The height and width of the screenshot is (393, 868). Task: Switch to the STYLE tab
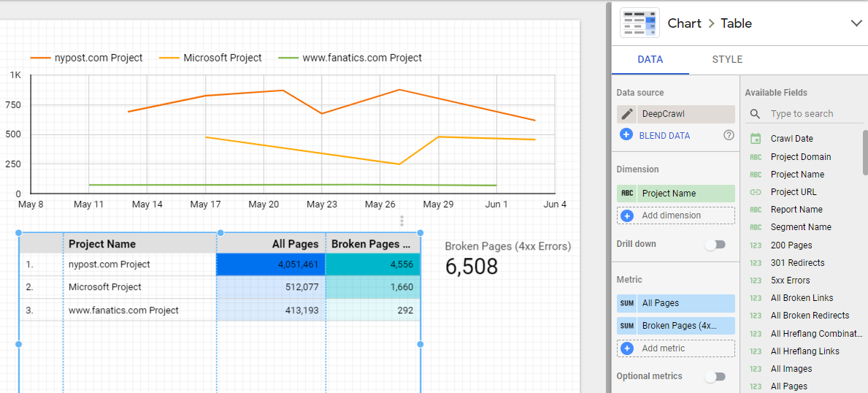point(727,59)
